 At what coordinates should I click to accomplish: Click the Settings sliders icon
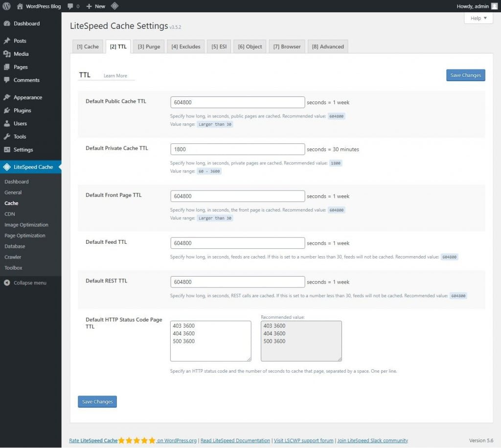pyautogui.click(x=7, y=150)
